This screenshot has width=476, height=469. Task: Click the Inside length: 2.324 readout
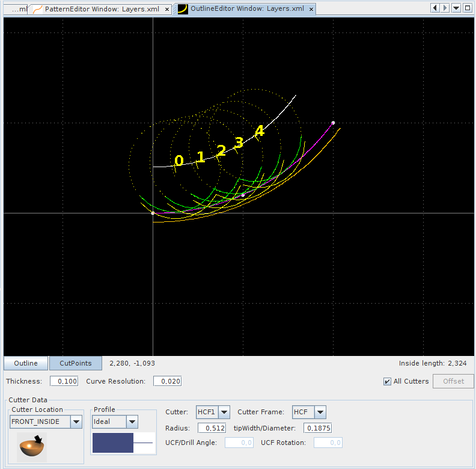[x=433, y=363]
